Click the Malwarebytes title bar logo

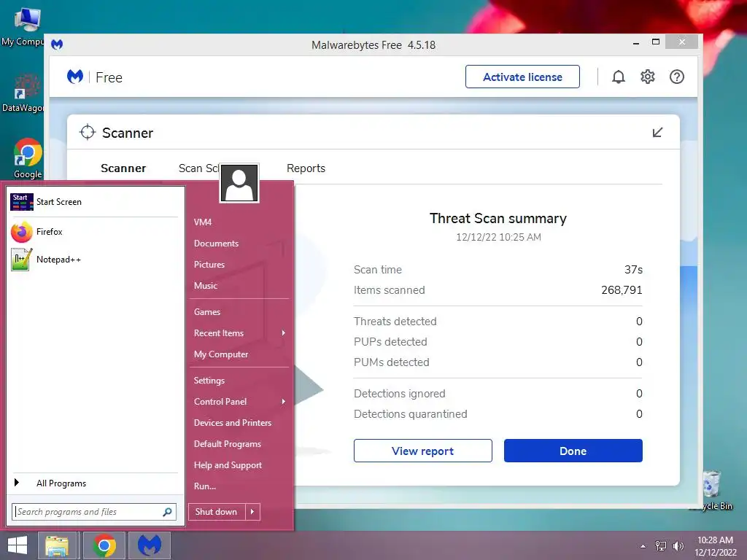[x=57, y=44]
